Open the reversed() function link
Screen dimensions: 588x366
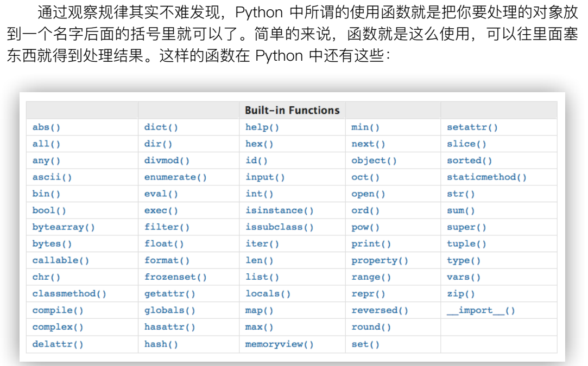[380, 311]
